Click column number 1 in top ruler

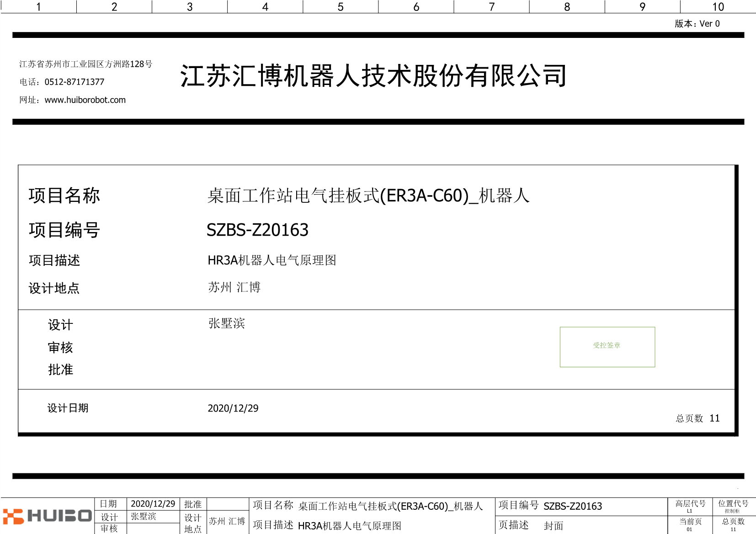point(38,7)
